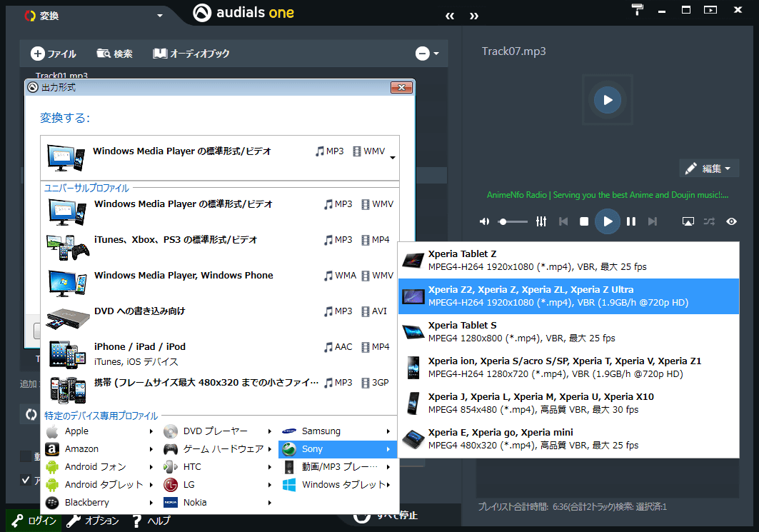Choose Xperia Z2, Xperia Z, ZL profile
759x532 pixels.
pyautogui.click(x=568, y=296)
